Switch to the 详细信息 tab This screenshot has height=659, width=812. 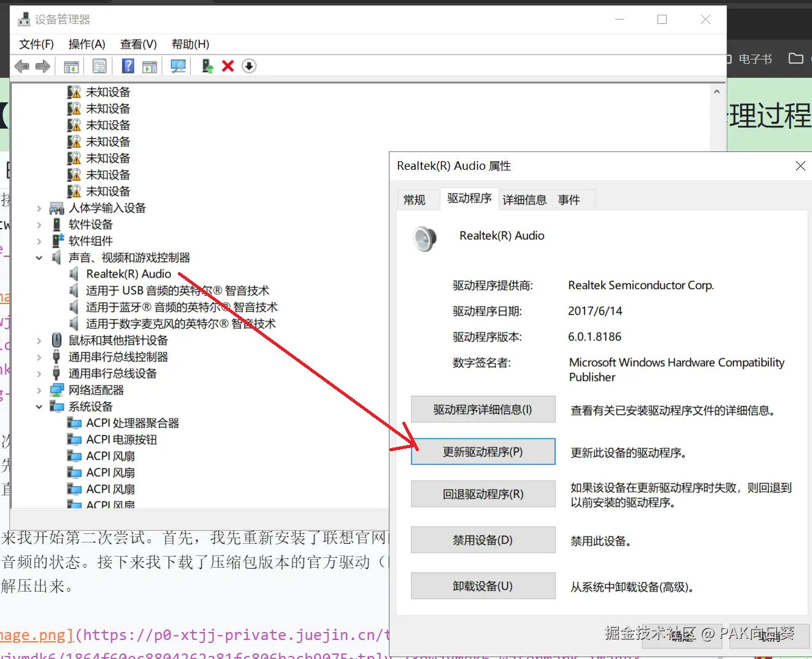[524, 200]
